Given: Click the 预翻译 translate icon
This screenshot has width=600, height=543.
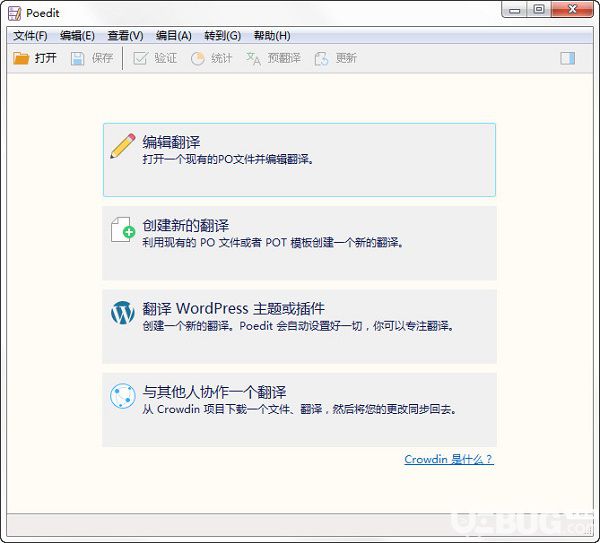Looking at the screenshot, I should 253,59.
